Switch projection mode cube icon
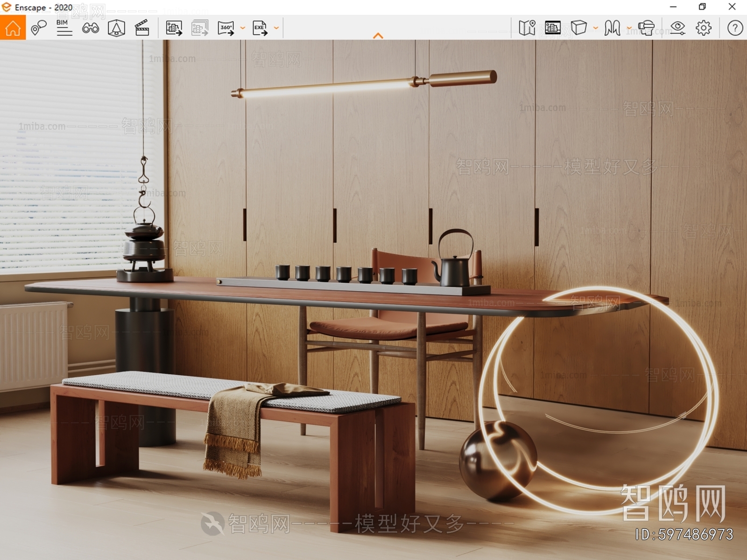 [x=579, y=28]
